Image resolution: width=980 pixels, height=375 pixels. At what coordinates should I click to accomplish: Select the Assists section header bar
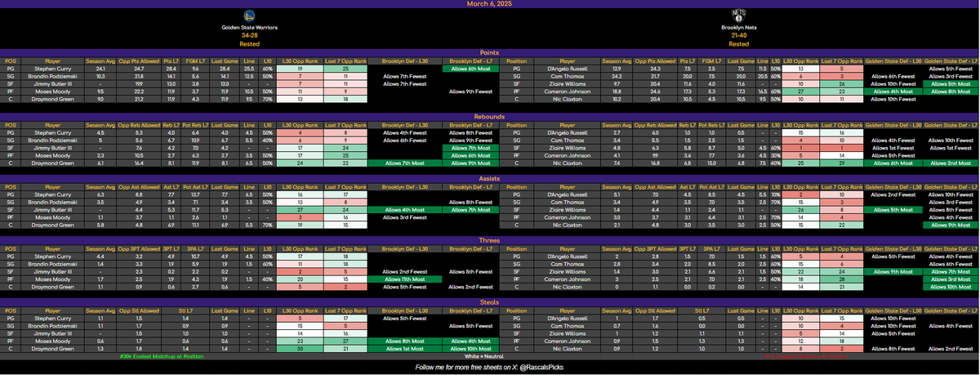click(490, 179)
